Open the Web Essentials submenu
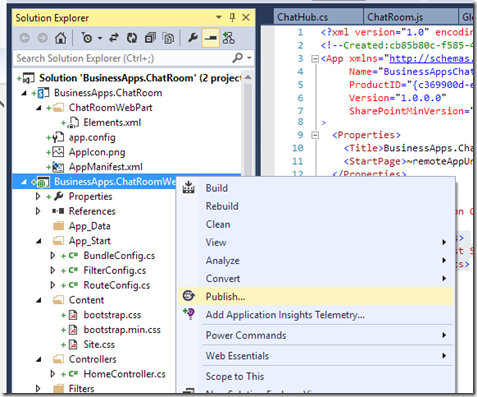Viewport: 477px width, 397px height. pos(316,356)
